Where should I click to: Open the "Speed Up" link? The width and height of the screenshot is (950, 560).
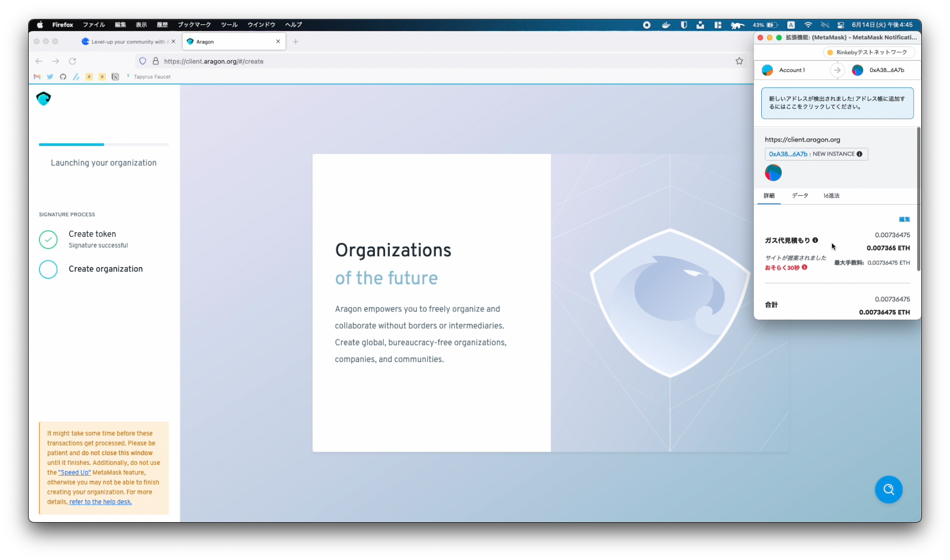(74, 473)
